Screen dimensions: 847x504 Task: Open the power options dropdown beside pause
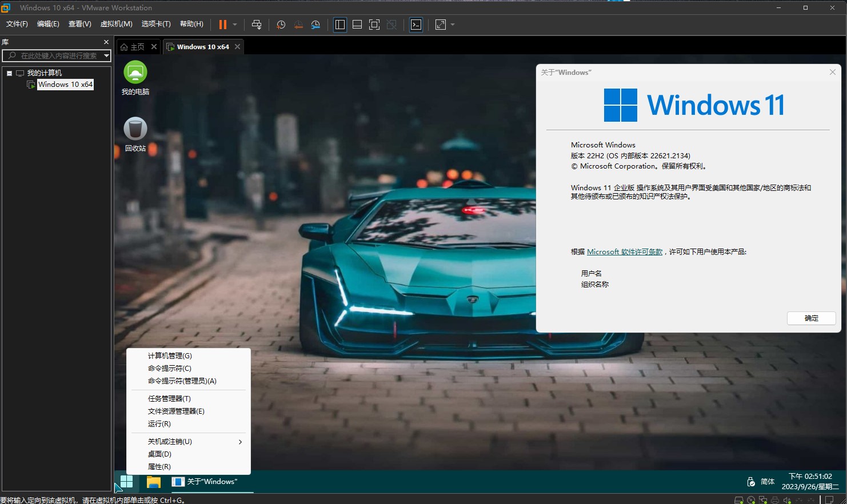click(235, 25)
